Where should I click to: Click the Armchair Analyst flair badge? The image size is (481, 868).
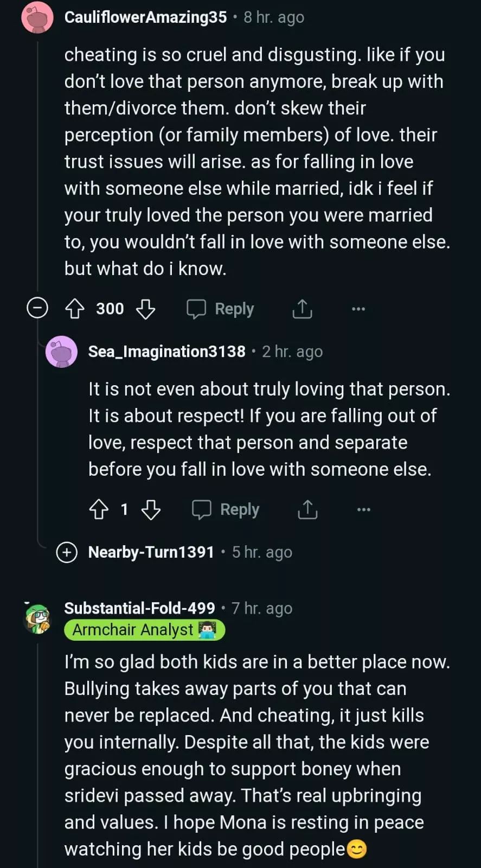144,630
